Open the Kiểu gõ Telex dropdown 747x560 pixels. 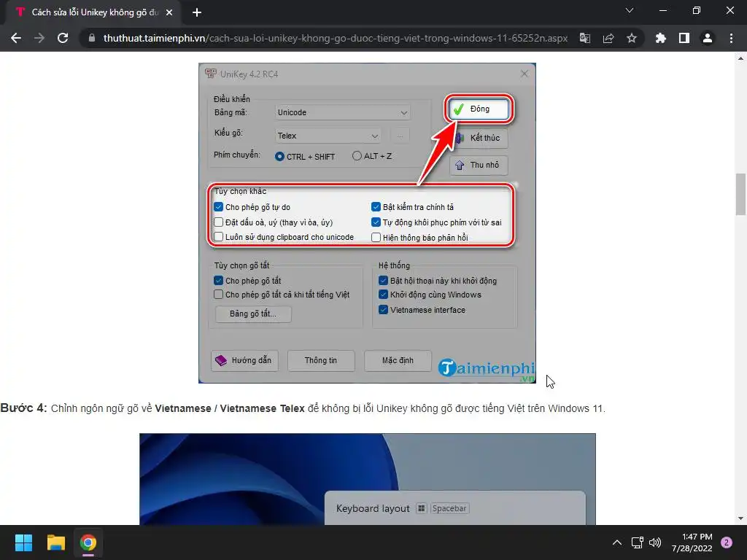point(328,136)
